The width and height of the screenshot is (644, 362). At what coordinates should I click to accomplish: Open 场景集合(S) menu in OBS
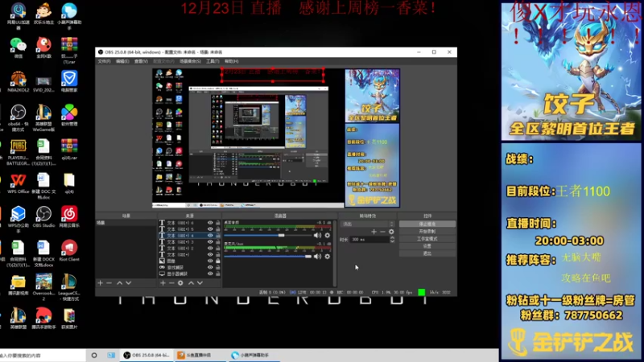190,61
